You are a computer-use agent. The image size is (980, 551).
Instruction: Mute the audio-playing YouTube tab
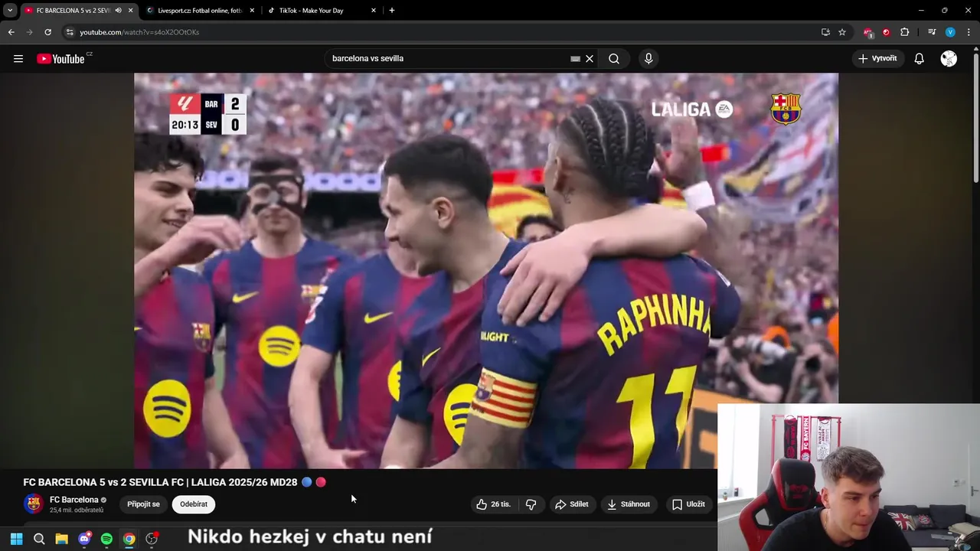tap(118, 11)
